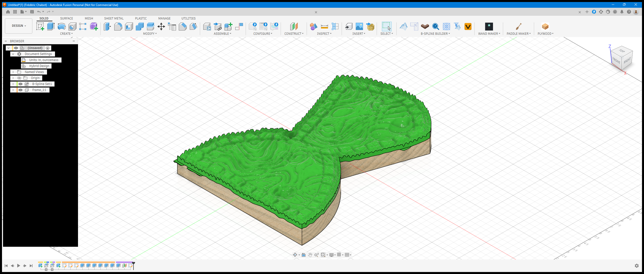Viewport: 644px width, 274px height.
Task: Toggle visibility of Origin folder
Action: tap(19, 78)
